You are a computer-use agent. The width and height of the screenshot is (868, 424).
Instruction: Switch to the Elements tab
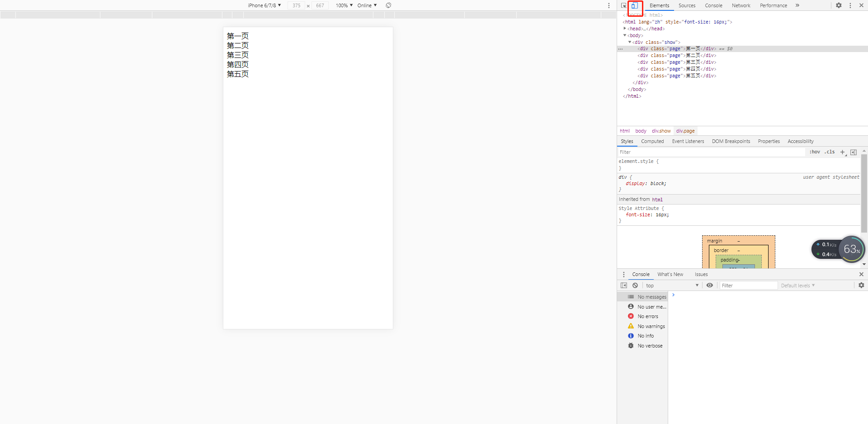(x=659, y=5)
